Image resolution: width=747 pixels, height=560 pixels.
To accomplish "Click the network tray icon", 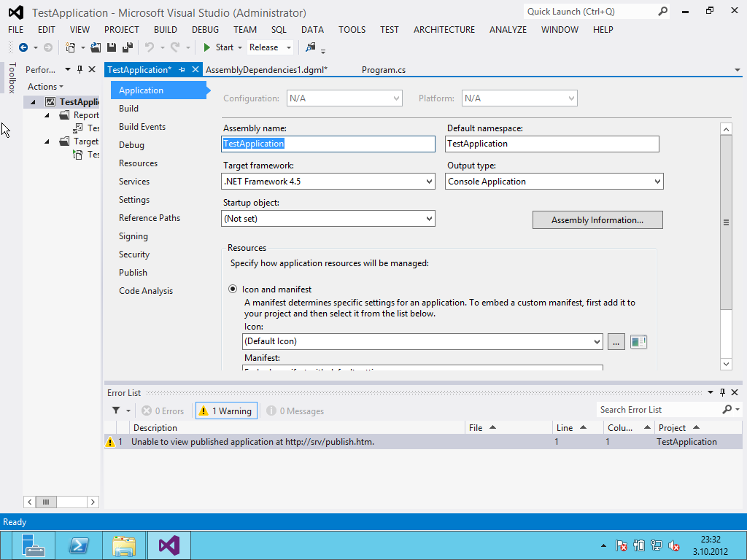I will coord(656,545).
